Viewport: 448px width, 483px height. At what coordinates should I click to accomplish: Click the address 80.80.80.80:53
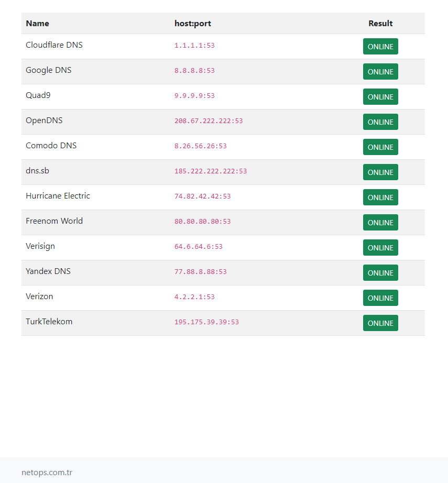point(202,222)
